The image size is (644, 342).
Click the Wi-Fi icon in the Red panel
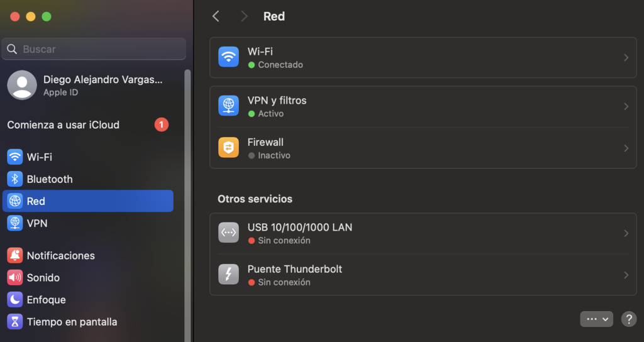pyautogui.click(x=228, y=57)
